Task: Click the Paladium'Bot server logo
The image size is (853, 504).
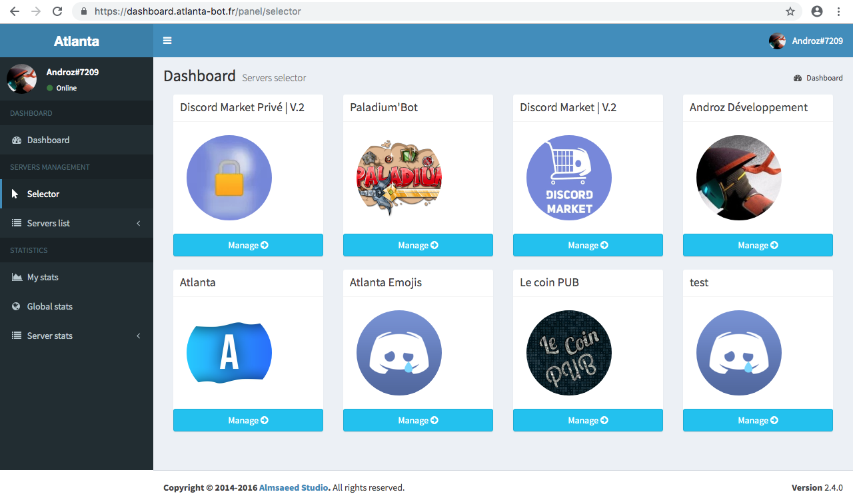Action: [x=399, y=178]
